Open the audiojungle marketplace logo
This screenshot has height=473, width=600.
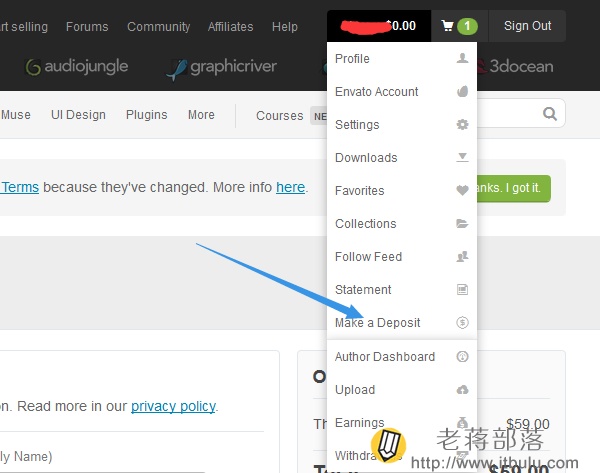tap(77, 67)
